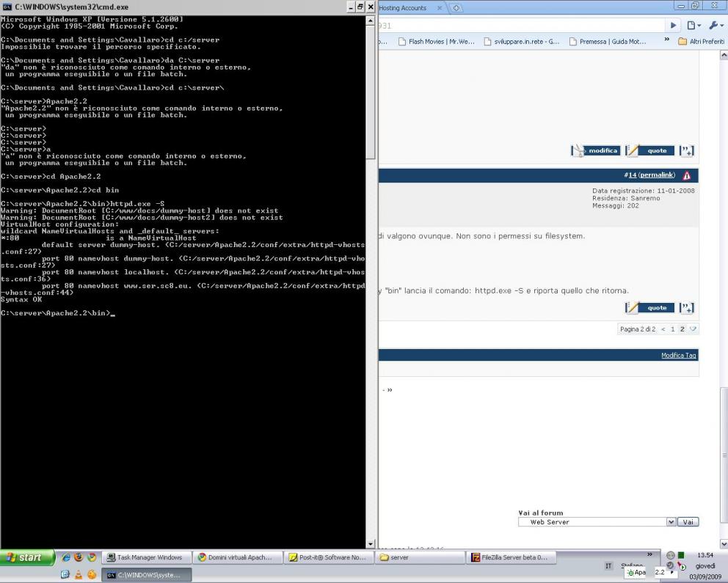Launch VLC from the quick launch bar
728x583 pixels.
tap(79, 575)
